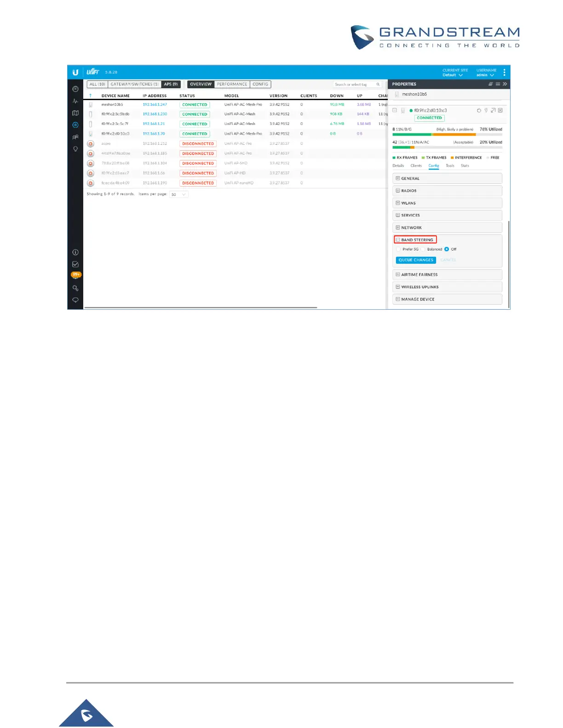Close the f0:9f:c2:d0:10:c3 properties card

point(500,110)
